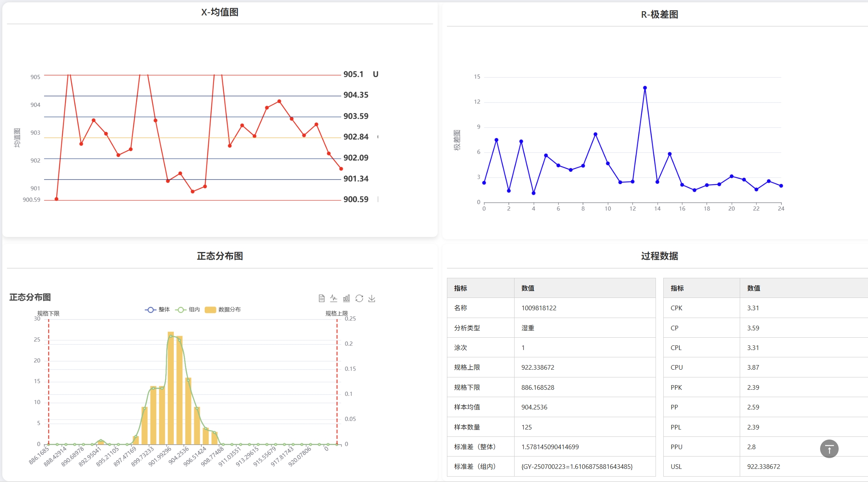Click the yellow 数据分布 legend swatch
The width and height of the screenshot is (868, 482).
pyautogui.click(x=210, y=309)
